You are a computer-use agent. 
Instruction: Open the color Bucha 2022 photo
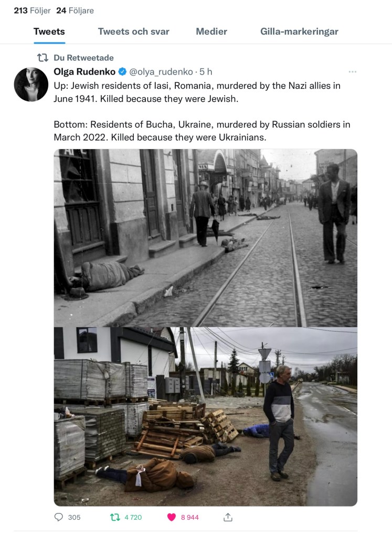pyautogui.click(x=205, y=416)
